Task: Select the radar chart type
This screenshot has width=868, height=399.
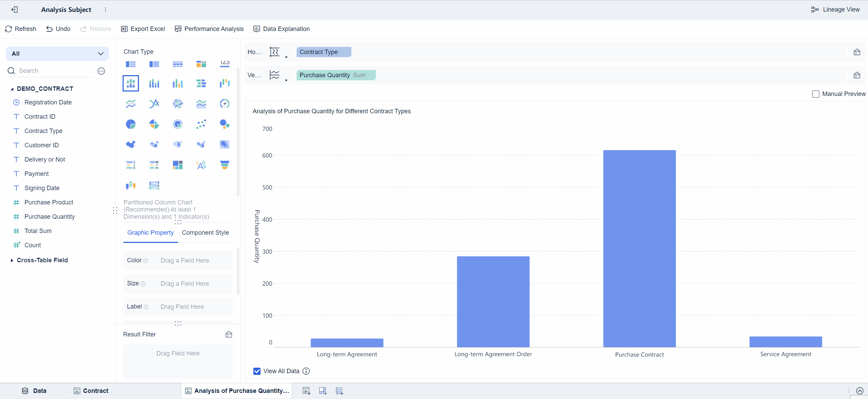Action: click(x=177, y=104)
